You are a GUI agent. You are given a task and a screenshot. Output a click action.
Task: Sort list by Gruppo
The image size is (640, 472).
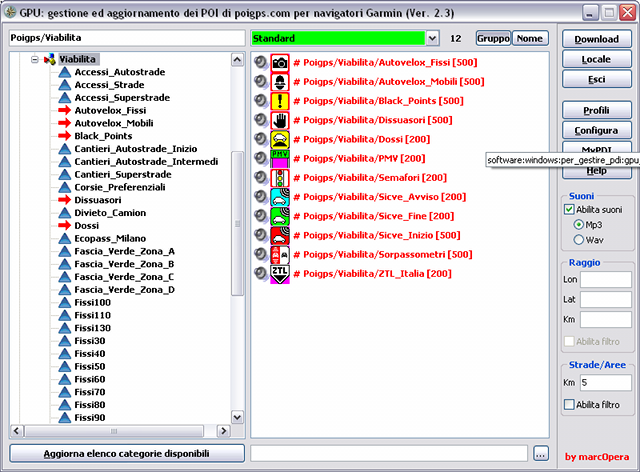[492, 38]
